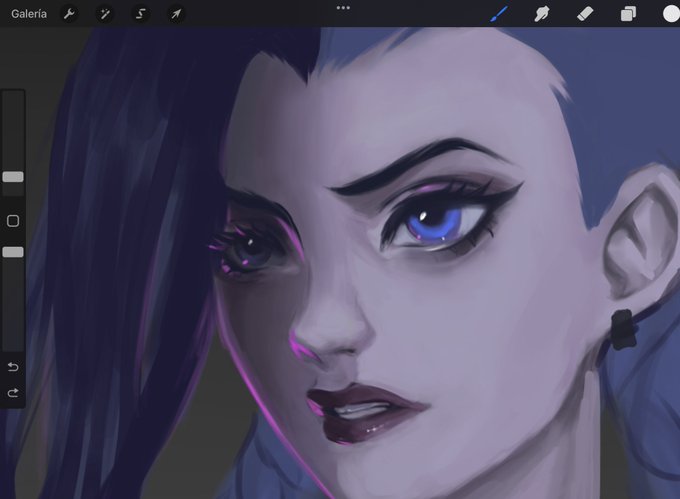
Task: Select the Smudge finger tool
Action: point(542,14)
